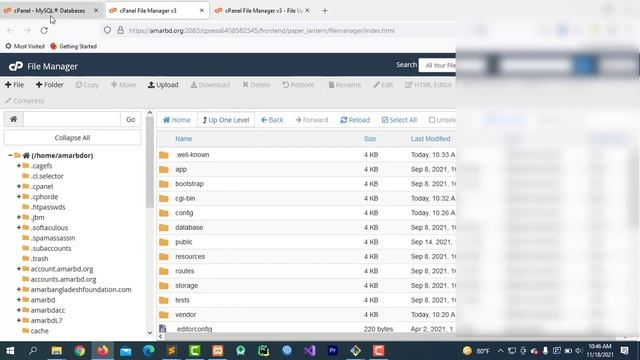The image size is (640, 360).
Task: Open the Upload dialog
Action: point(163,85)
